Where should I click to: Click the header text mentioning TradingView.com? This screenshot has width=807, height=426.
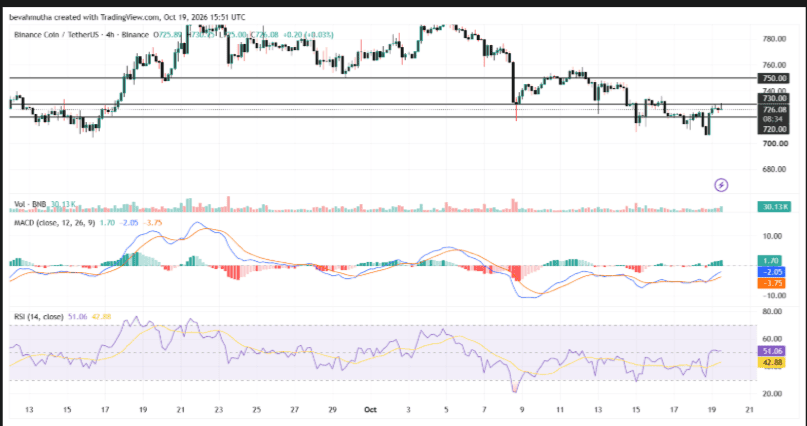(127, 17)
